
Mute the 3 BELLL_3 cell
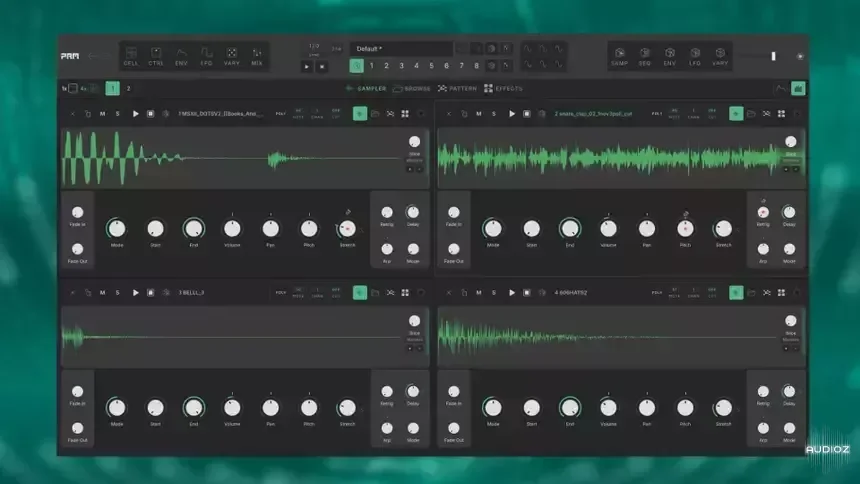coord(103,292)
